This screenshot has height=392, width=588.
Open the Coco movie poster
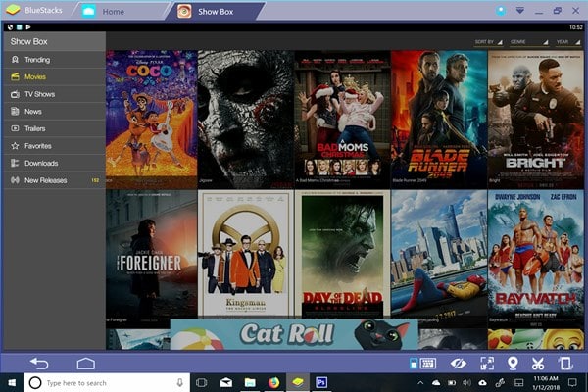coord(152,120)
